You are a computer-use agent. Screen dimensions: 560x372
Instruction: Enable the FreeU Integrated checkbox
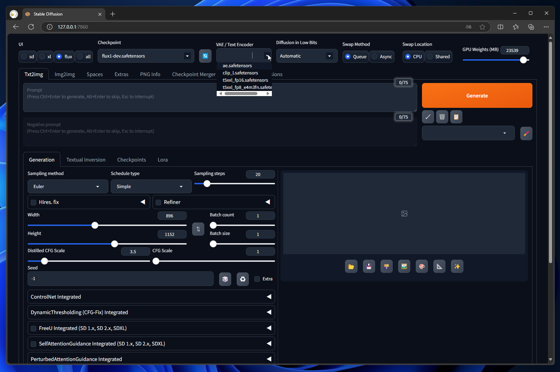tap(34, 328)
